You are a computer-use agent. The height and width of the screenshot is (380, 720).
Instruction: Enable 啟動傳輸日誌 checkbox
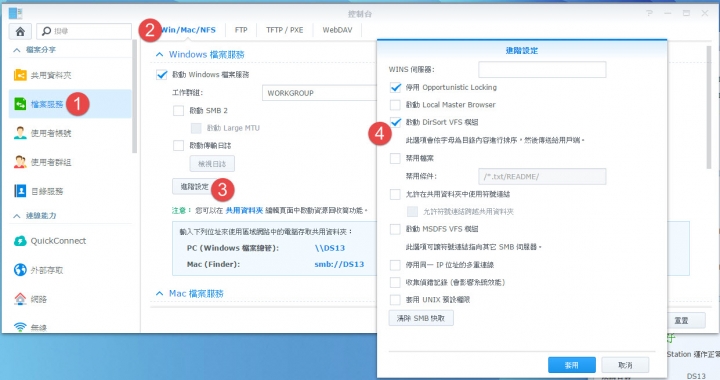tap(179, 145)
